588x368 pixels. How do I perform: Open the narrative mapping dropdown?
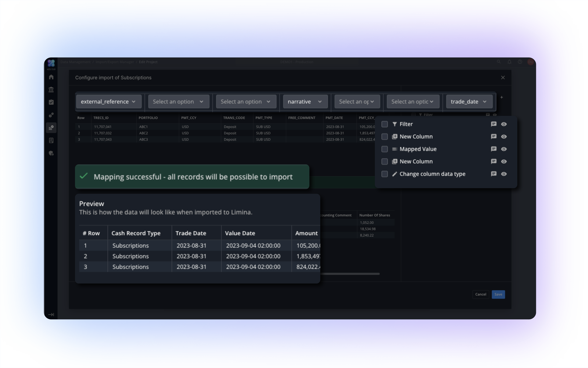pos(305,101)
